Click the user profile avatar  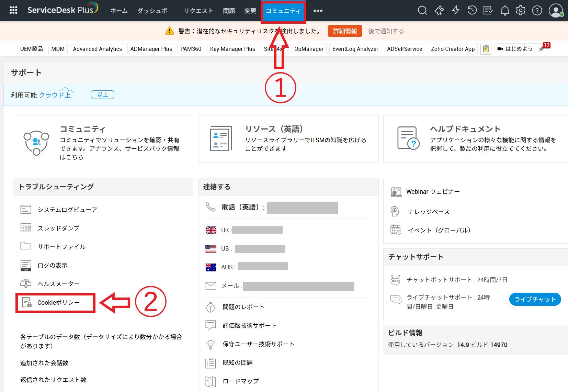click(x=555, y=11)
